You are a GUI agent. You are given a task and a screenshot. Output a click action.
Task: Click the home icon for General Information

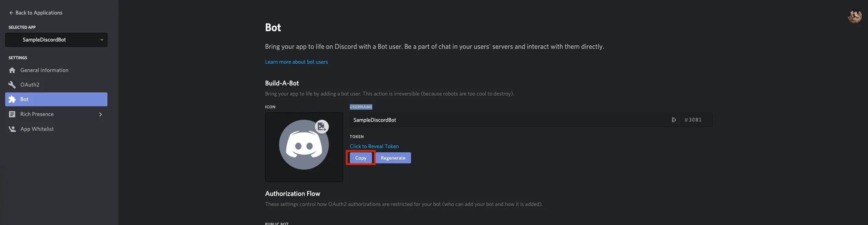(x=12, y=70)
